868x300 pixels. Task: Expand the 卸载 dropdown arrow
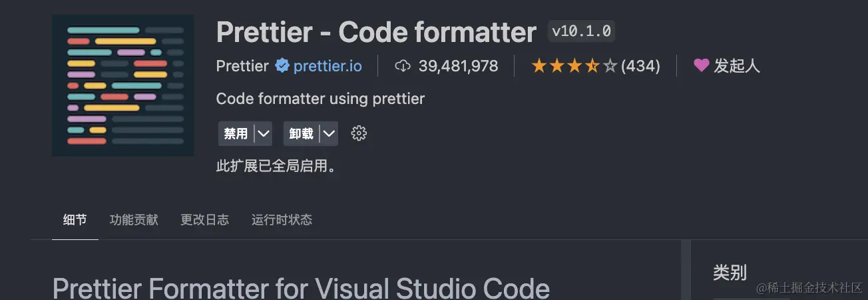pyautogui.click(x=329, y=133)
